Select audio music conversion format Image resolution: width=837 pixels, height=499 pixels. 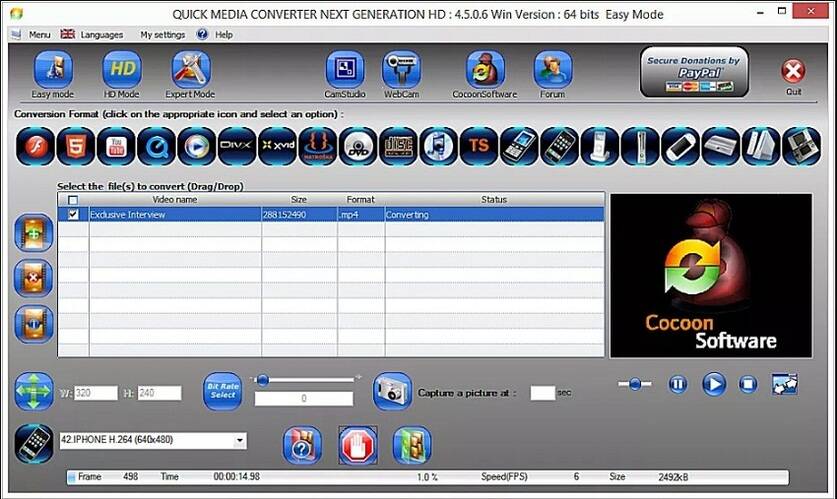tap(438, 146)
